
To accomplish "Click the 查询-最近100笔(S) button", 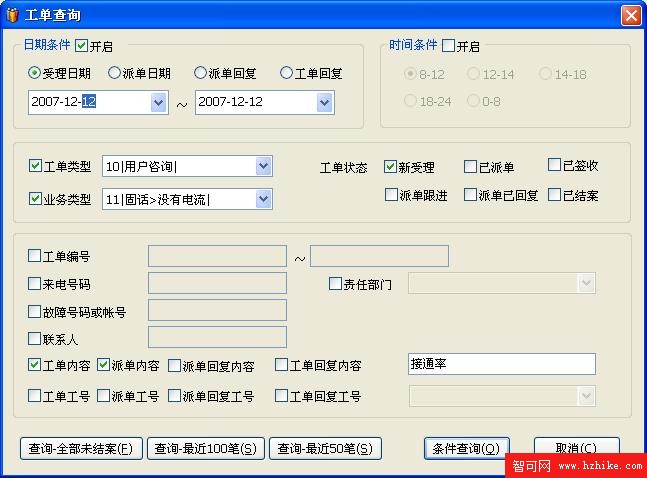I will pos(205,449).
